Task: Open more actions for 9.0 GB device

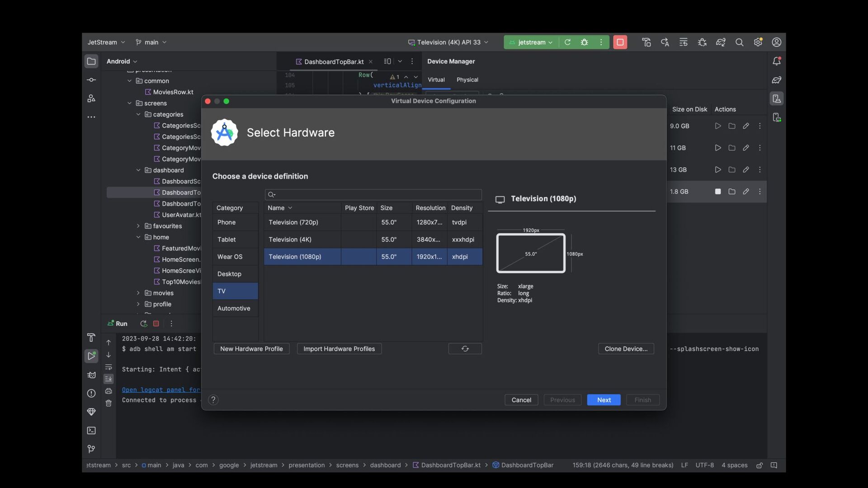Action: 760,126
